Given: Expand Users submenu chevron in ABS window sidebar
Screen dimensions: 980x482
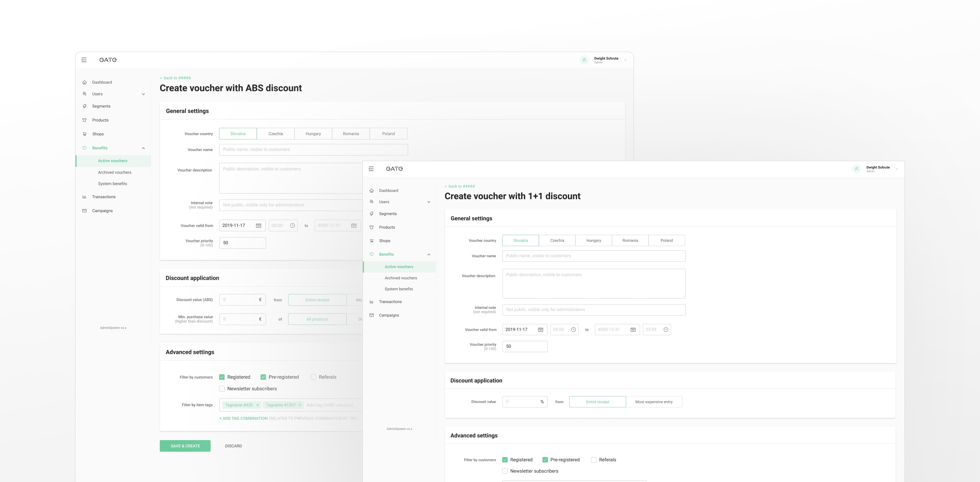Looking at the screenshot, I should (x=143, y=94).
